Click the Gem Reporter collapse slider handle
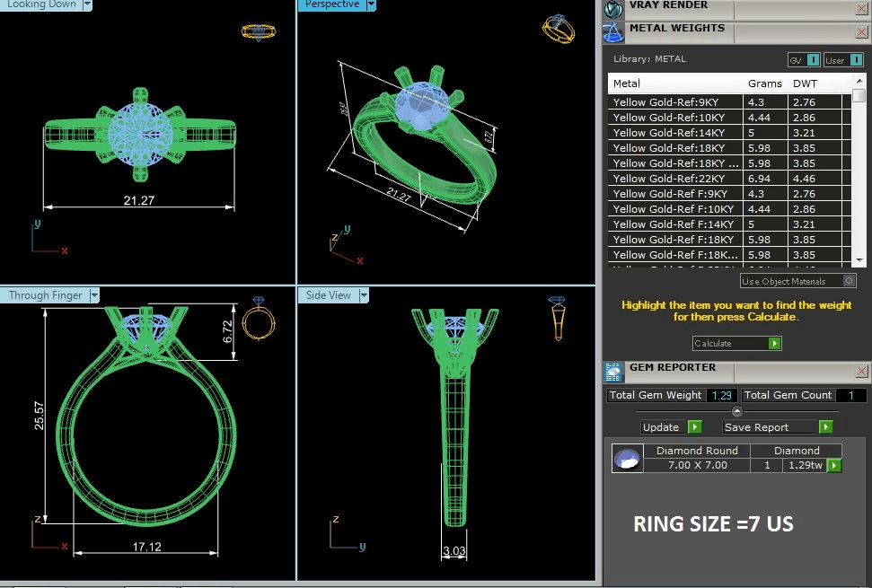The width and height of the screenshot is (872, 588). 737,411
